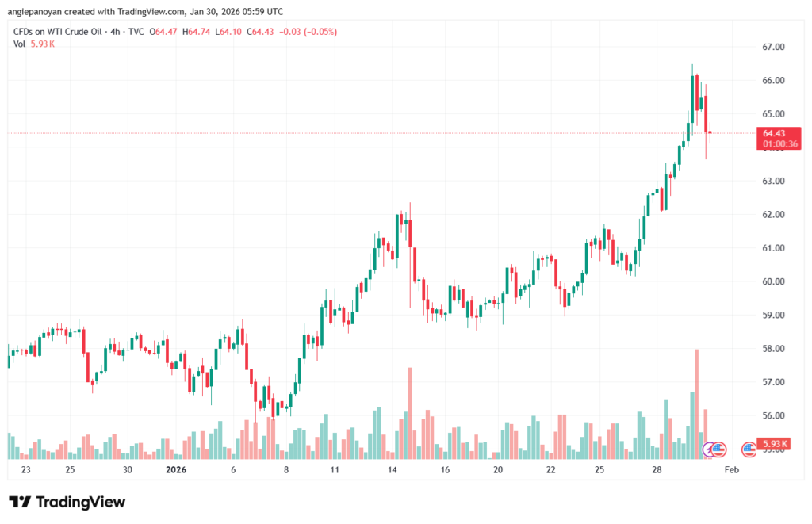Image resolution: width=812 pixels, height=524 pixels.
Task: Click the 01:00:36 countdown timer
Action: (x=781, y=143)
